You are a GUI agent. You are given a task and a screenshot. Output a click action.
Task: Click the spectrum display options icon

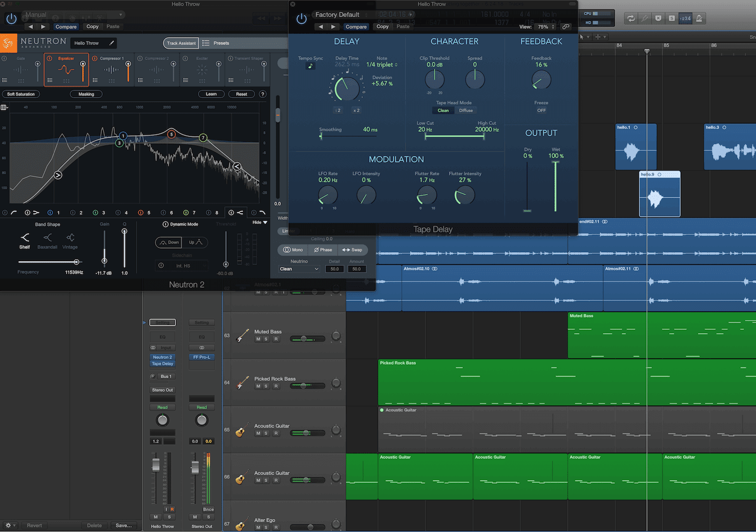click(4, 107)
